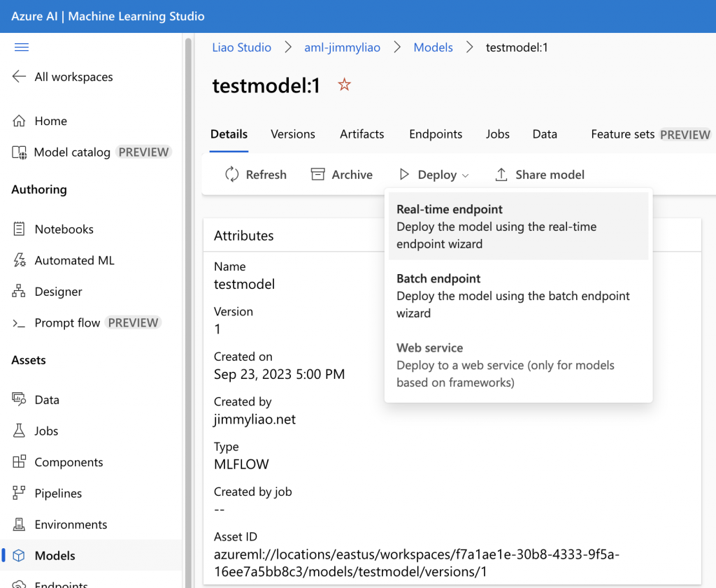716x588 pixels.
Task: Select Web service deployment option
Action: coord(518,365)
